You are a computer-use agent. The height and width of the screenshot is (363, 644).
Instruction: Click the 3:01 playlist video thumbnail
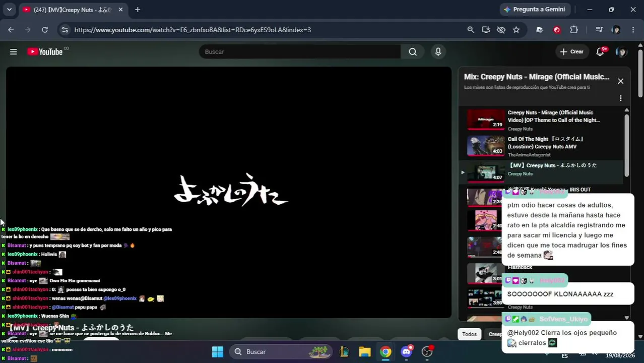click(x=486, y=273)
